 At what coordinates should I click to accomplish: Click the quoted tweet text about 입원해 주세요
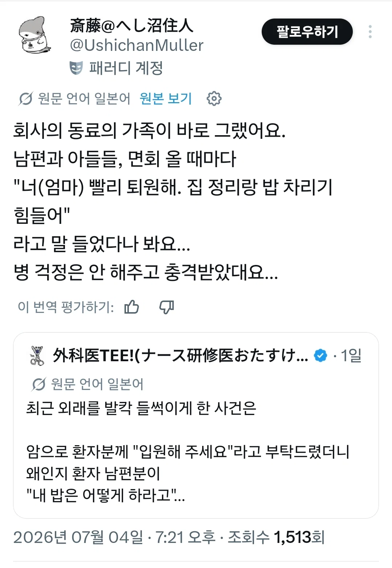(x=187, y=452)
